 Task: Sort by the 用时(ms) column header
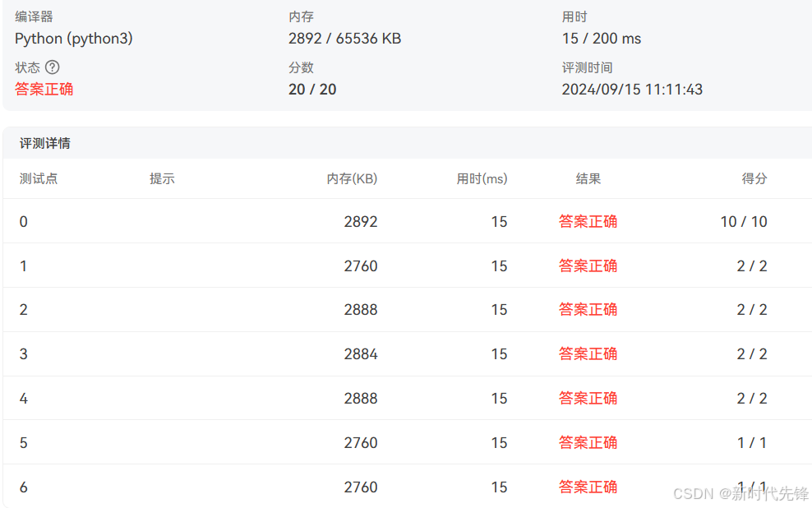tap(482, 178)
